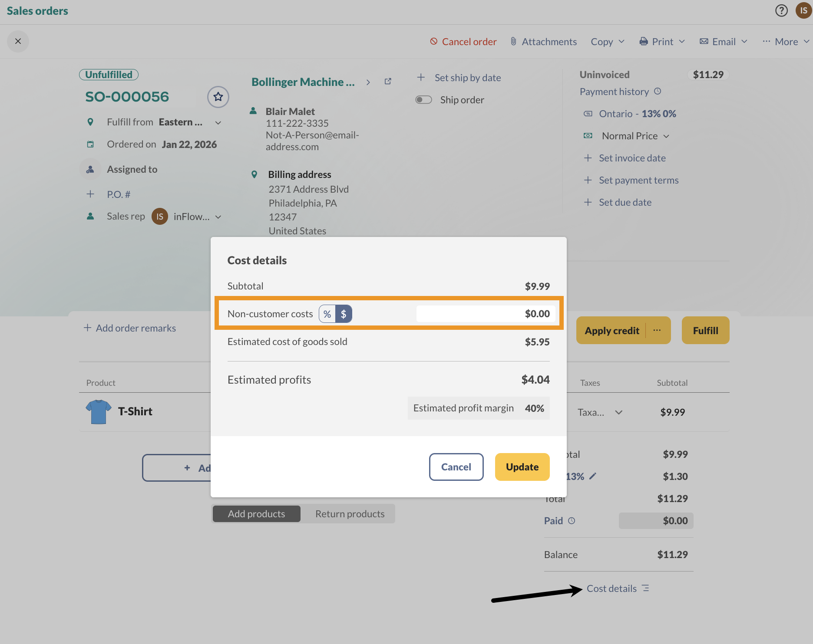
Task: Close the sales order with X
Action: [18, 41]
